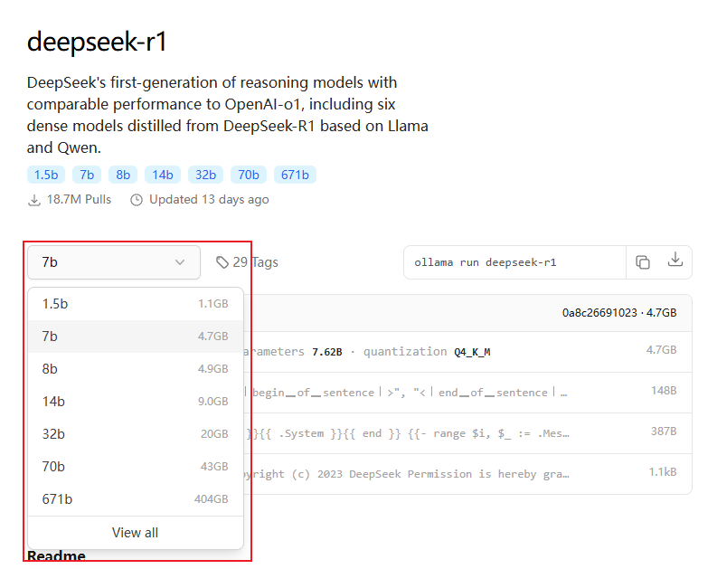Open the template row sized 387B
717x588 pixels.
467,433
